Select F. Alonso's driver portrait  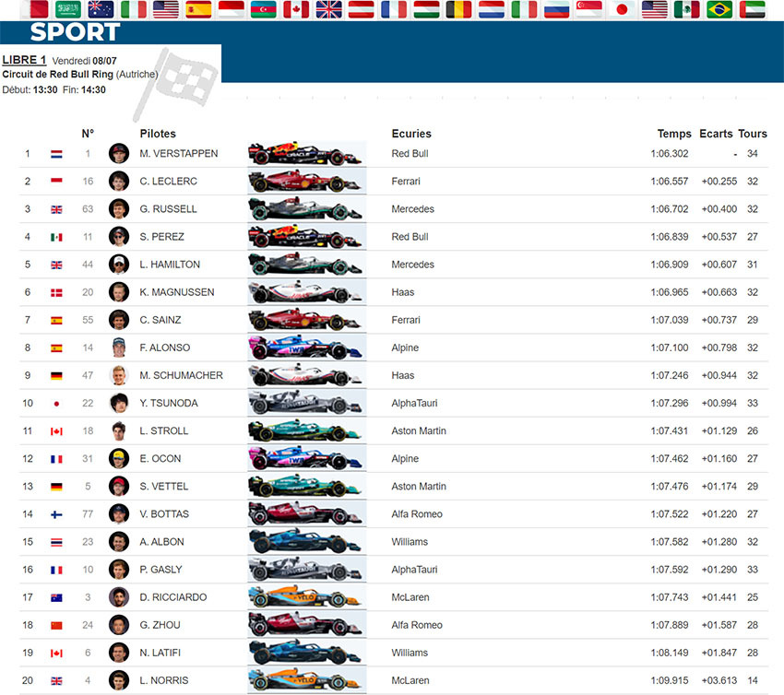pos(118,347)
